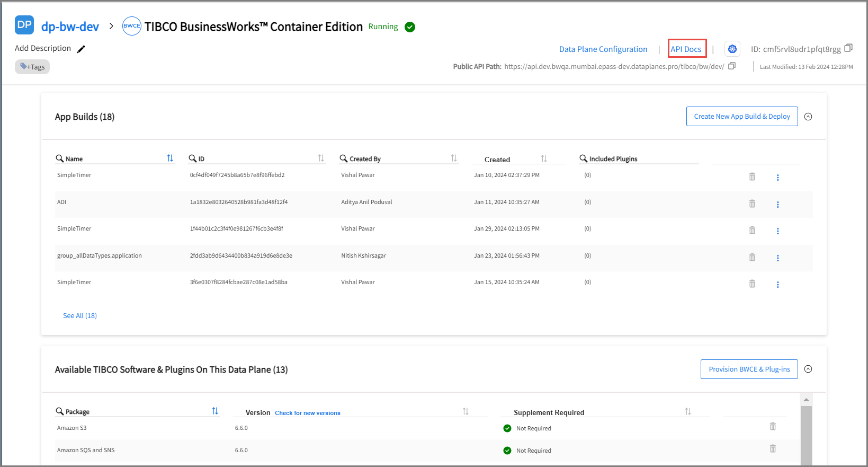The image size is (868, 467).
Task: Open the options menu for the group_allDataTypes.application build
Action: pyautogui.click(x=778, y=258)
